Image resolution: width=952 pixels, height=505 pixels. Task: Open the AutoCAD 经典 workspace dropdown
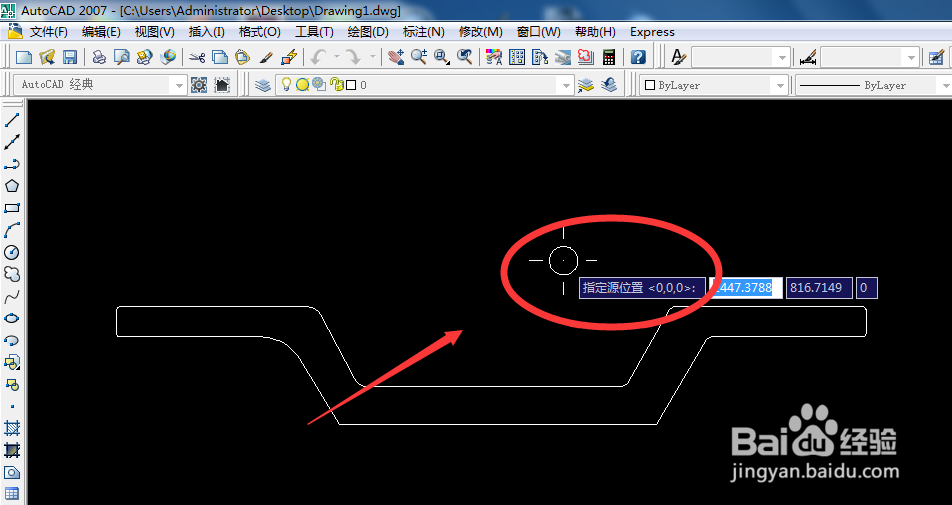tap(178, 86)
